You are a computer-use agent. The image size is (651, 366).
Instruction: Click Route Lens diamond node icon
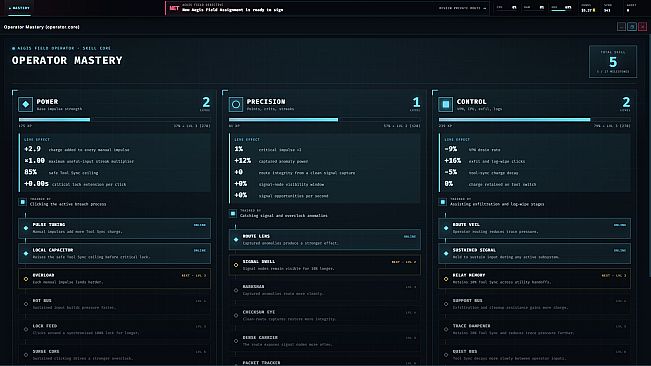tap(236, 239)
